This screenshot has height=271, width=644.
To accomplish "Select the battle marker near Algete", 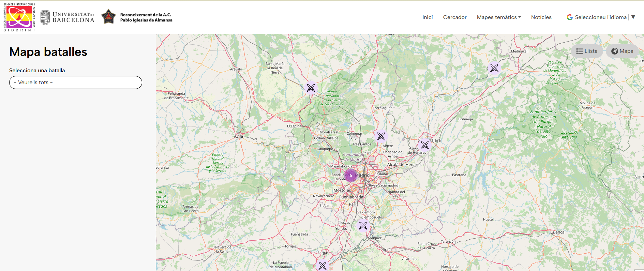I will point(381,136).
